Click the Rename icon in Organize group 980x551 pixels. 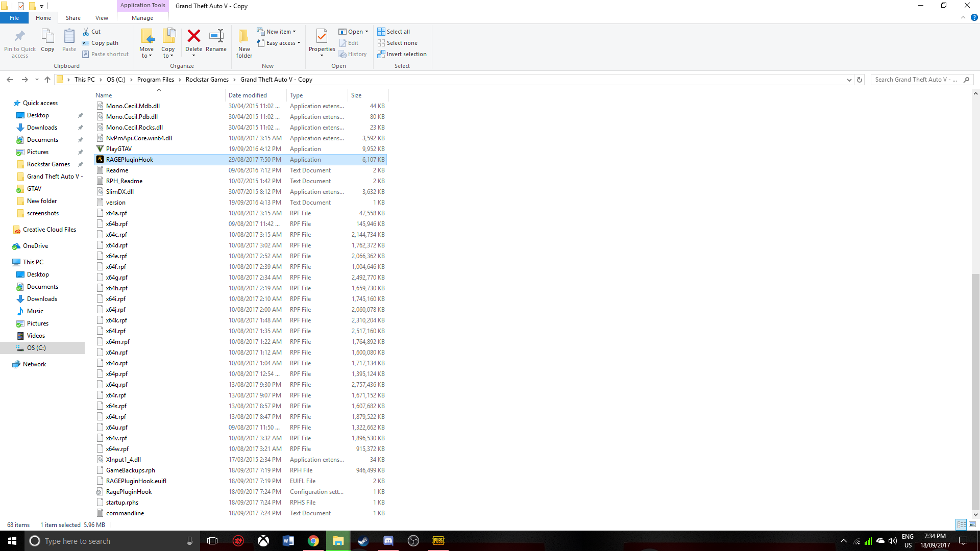(216, 36)
